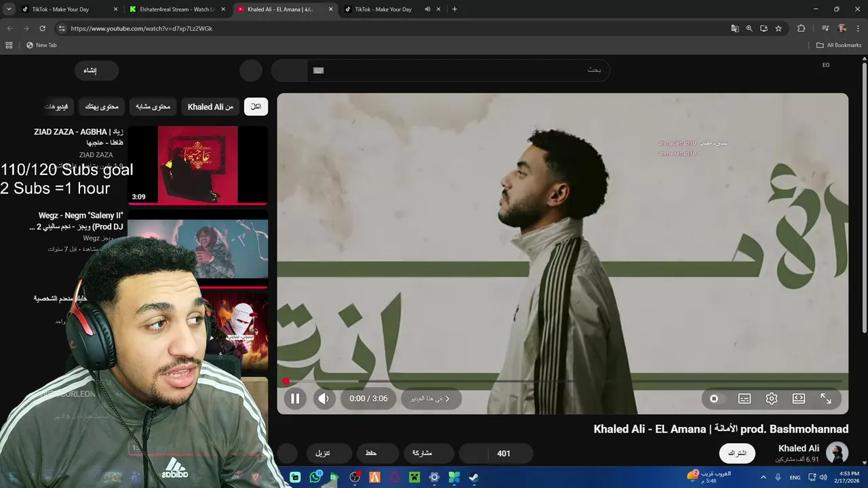Close the Khaled Ali - EL Amana tab
The image size is (868, 488).
(331, 9)
